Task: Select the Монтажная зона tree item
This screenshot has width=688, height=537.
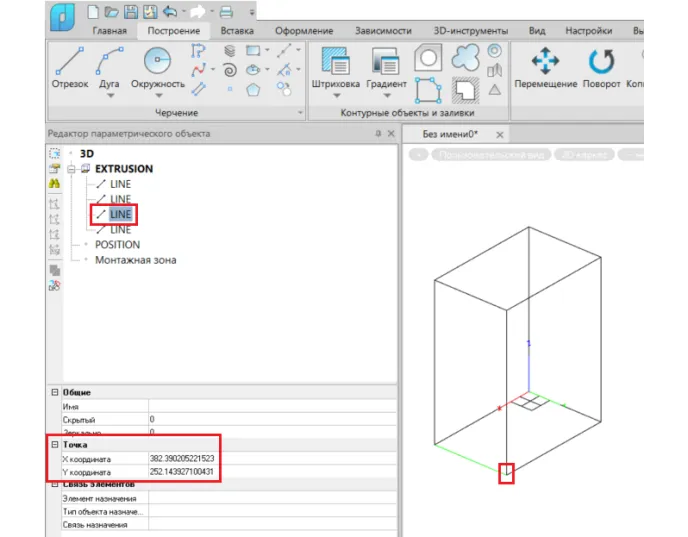Action: [x=136, y=260]
